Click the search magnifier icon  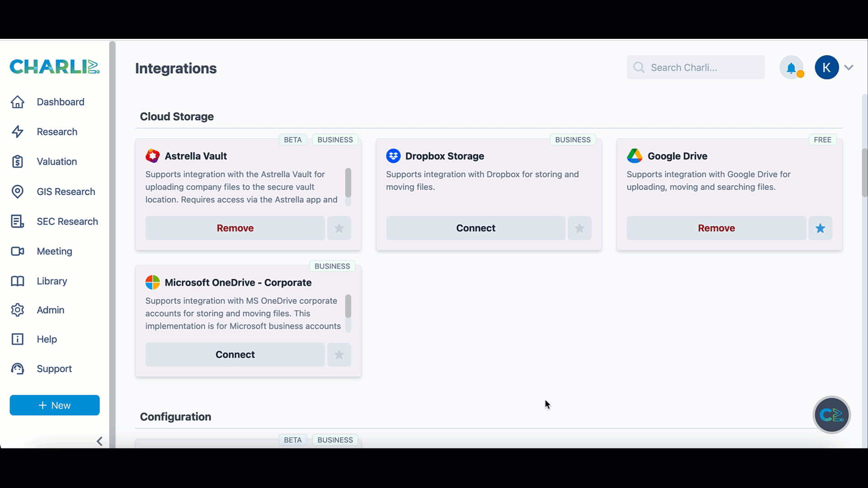point(639,68)
